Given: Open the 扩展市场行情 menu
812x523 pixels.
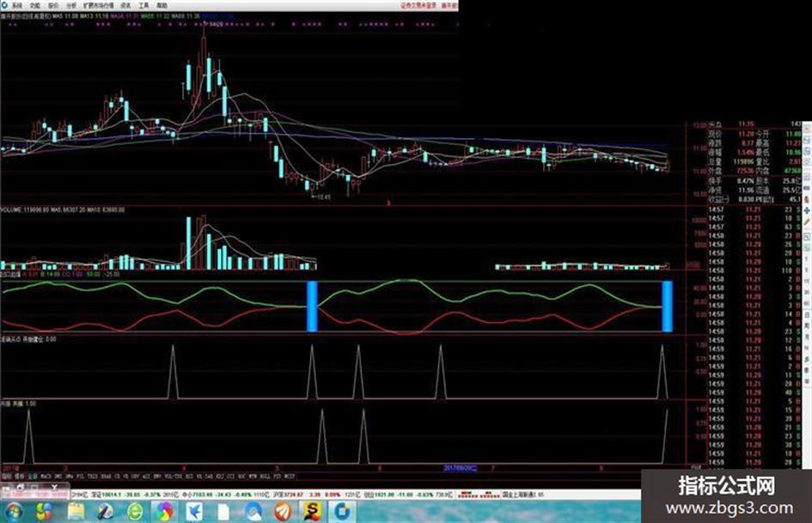Looking at the screenshot, I should tap(99, 5).
